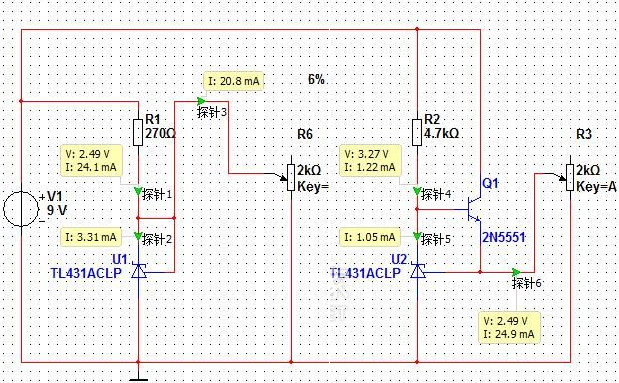619x383 pixels.
Task: Select the V: 3.27 V probe readout box
Action: [370, 160]
